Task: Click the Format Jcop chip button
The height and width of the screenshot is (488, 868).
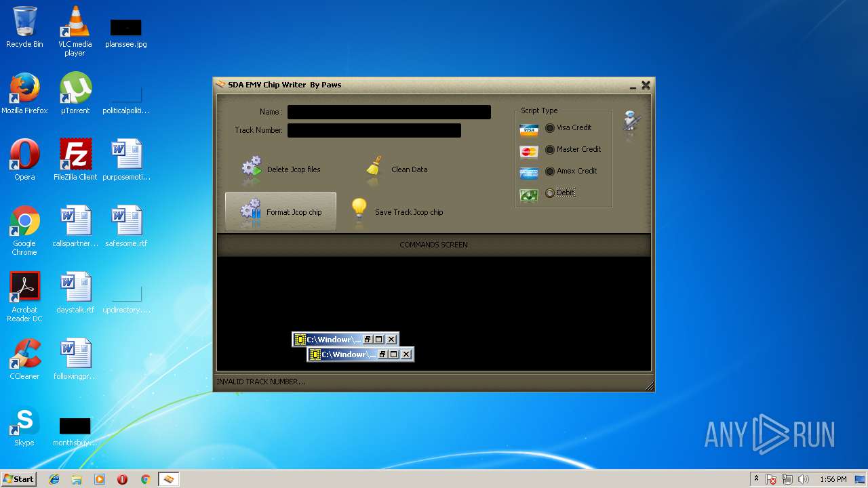Action: pos(281,211)
